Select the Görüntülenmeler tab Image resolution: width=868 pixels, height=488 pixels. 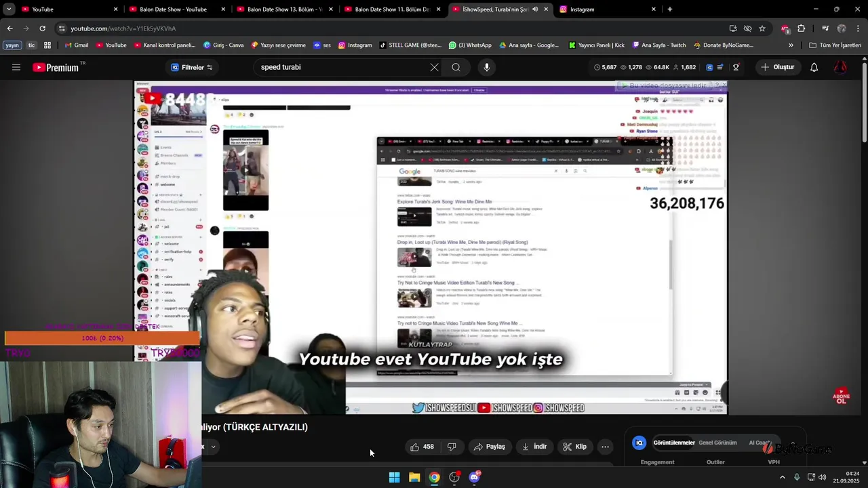(x=674, y=443)
